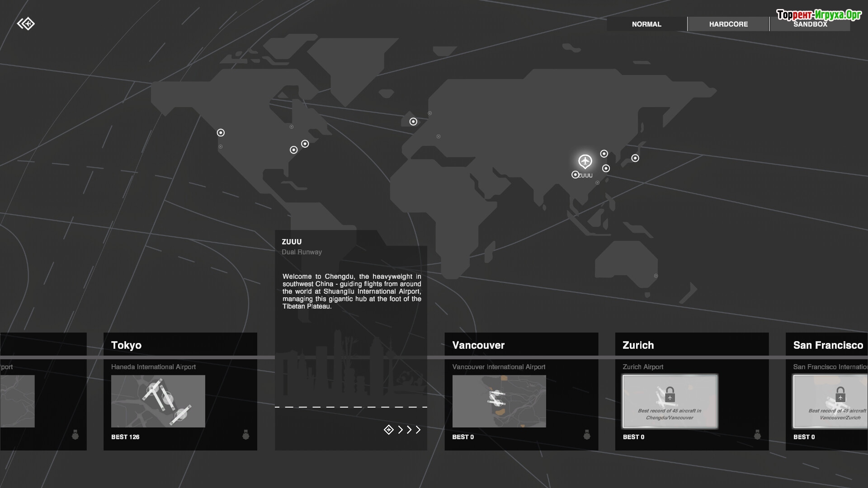868x488 pixels.
Task: Click the partially visible leftmost level card
Action: point(43,391)
